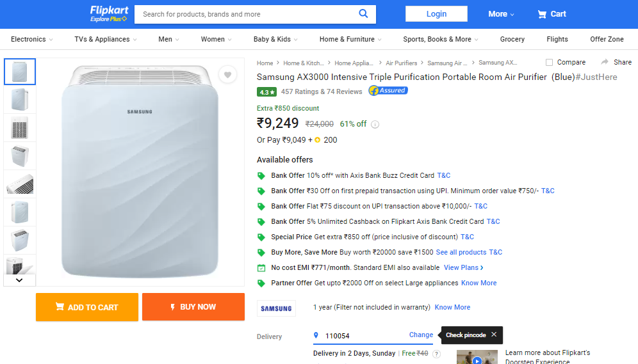The image size is (638, 364).
Task: Click main Samsung air purifier image
Action: point(140,171)
